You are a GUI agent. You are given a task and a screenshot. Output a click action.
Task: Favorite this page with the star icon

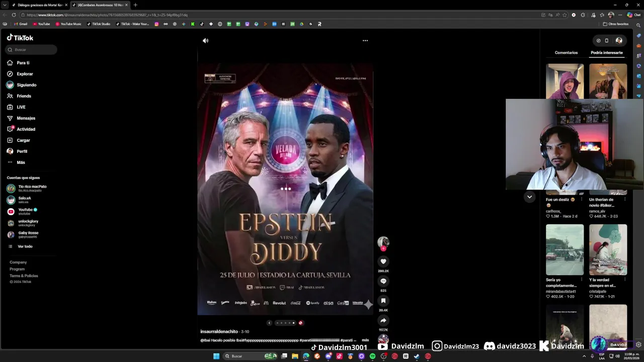(x=566, y=15)
